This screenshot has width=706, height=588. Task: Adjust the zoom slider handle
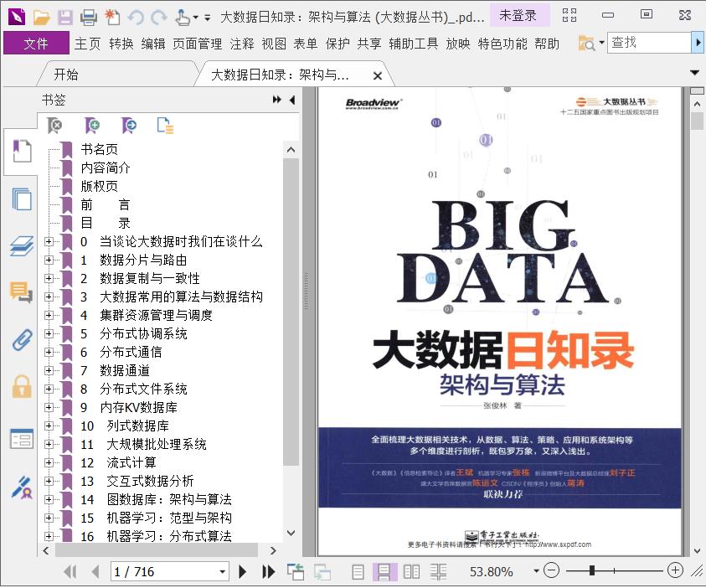tap(591, 571)
